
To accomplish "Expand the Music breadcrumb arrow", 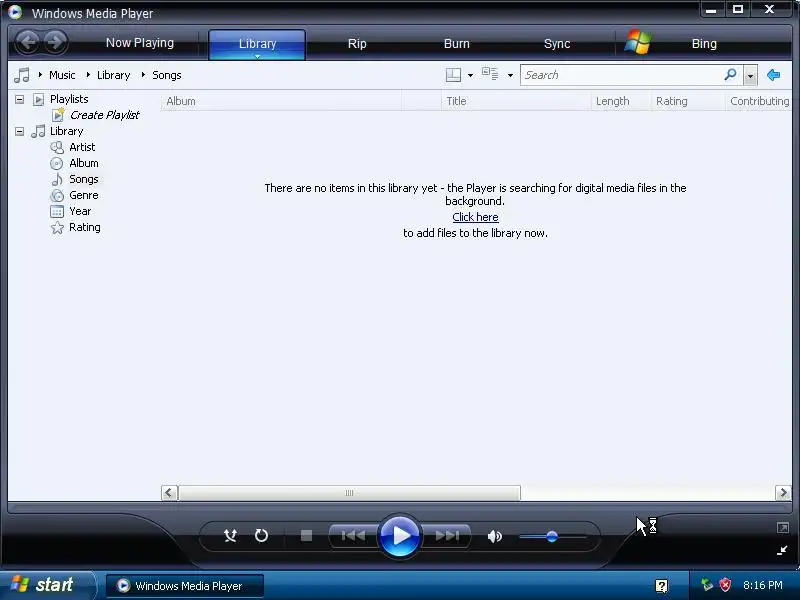I will (40, 75).
